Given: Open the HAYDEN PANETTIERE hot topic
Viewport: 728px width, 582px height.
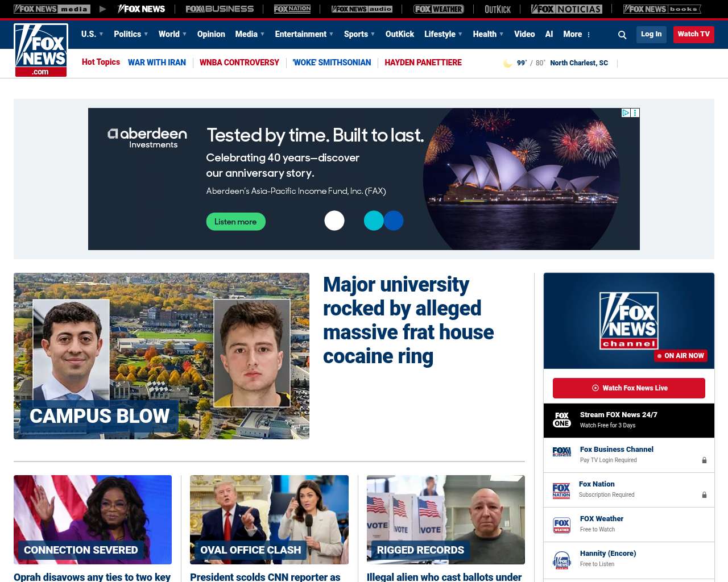Looking at the screenshot, I should coord(423,63).
